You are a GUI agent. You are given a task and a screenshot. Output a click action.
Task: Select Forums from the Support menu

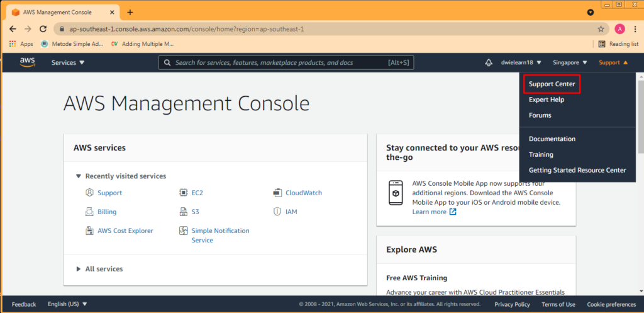(x=540, y=115)
